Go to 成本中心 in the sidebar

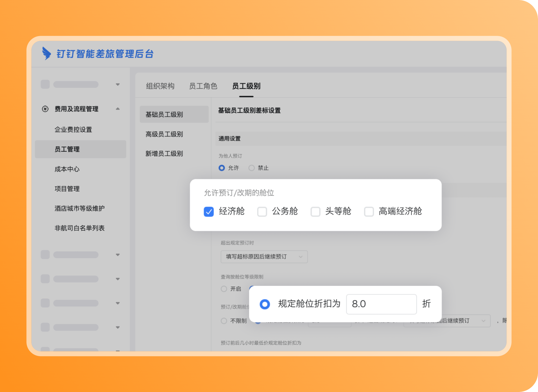[67, 169]
